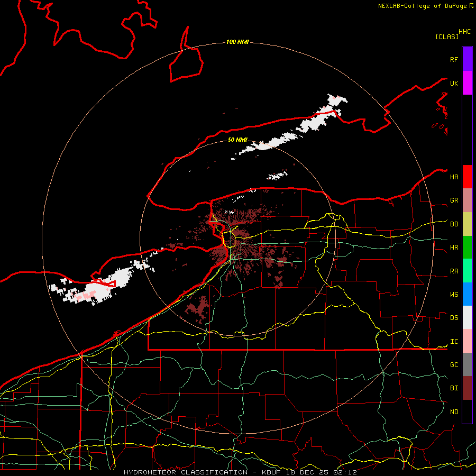This screenshot has width=476, height=476.
Task: Click the BD legend label
Action: coord(454,224)
